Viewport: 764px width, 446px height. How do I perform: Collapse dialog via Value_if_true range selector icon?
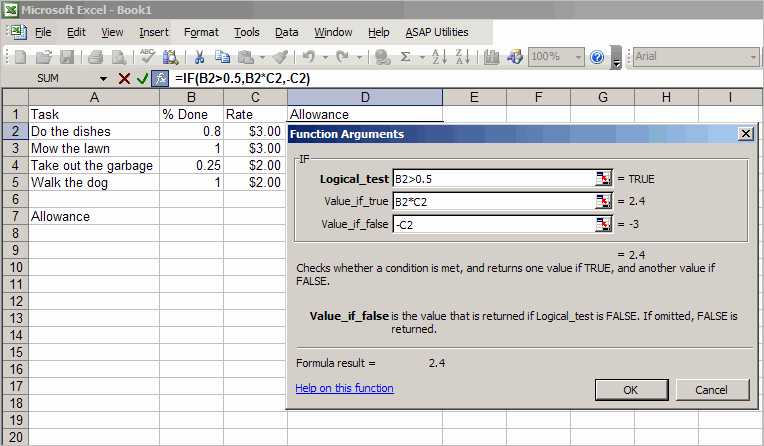click(x=603, y=201)
